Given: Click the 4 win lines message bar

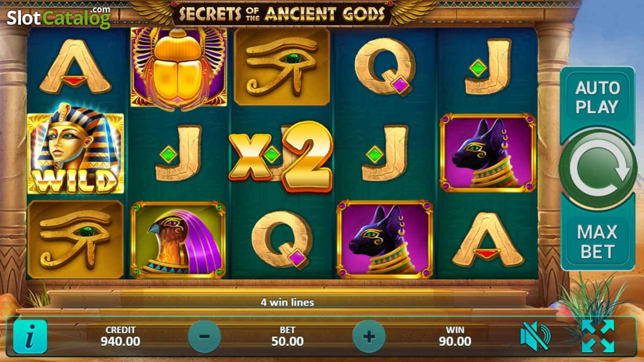Looking at the screenshot, I should [287, 302].
